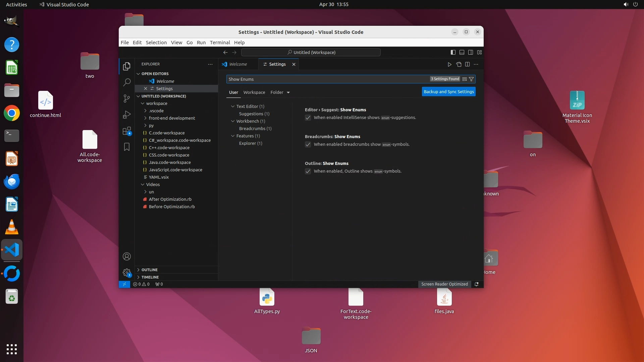Open Run and Debug view icon
The width and height of the screenshot is (644, 362).
click(127, 115)
